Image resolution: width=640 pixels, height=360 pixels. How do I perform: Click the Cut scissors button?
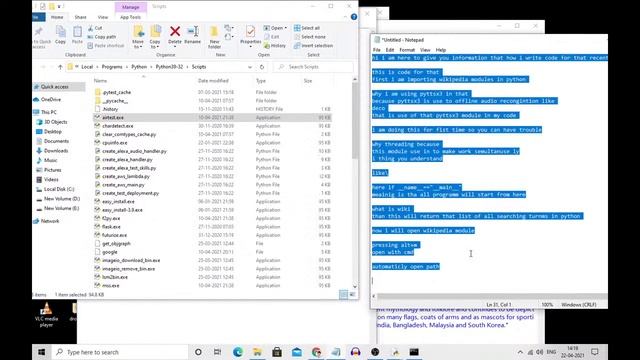coord(95,28)
